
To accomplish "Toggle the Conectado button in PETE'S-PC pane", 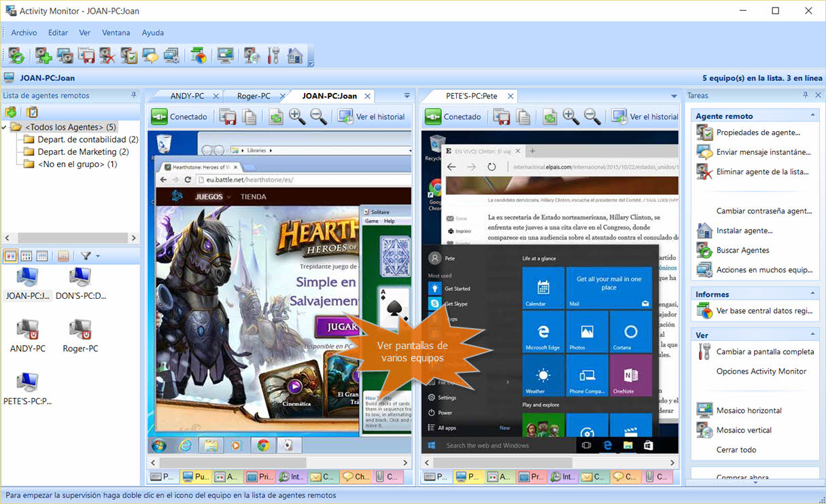I will coord(453,117).
